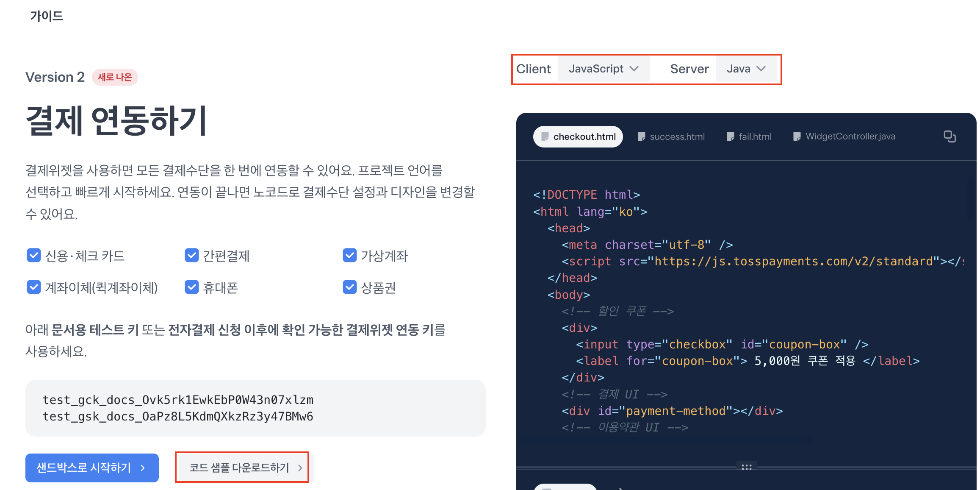This screenshot has width=980, height=490.
Task: Uncheck the 휴대폰 checkbox
Action: [192, 287]
